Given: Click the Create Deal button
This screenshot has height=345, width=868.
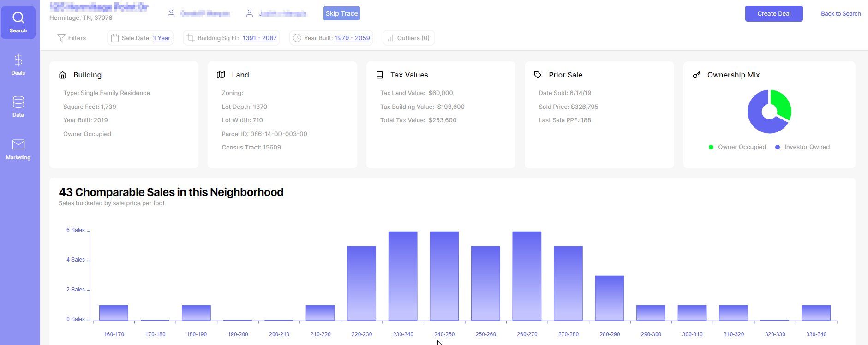Looking at the screenshot, I should point(774,13).
